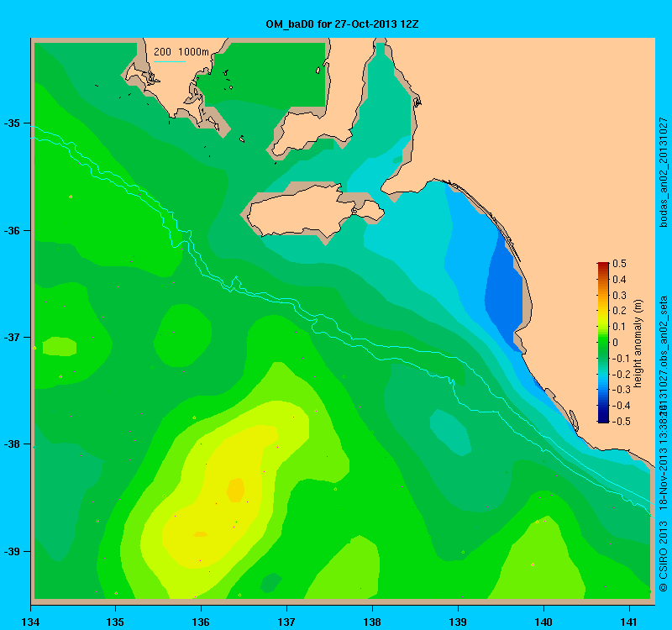The height and width of the screenshot is (630, 672).
Task: Click the '137' longitude axis label
Action: tap(286, 622)
